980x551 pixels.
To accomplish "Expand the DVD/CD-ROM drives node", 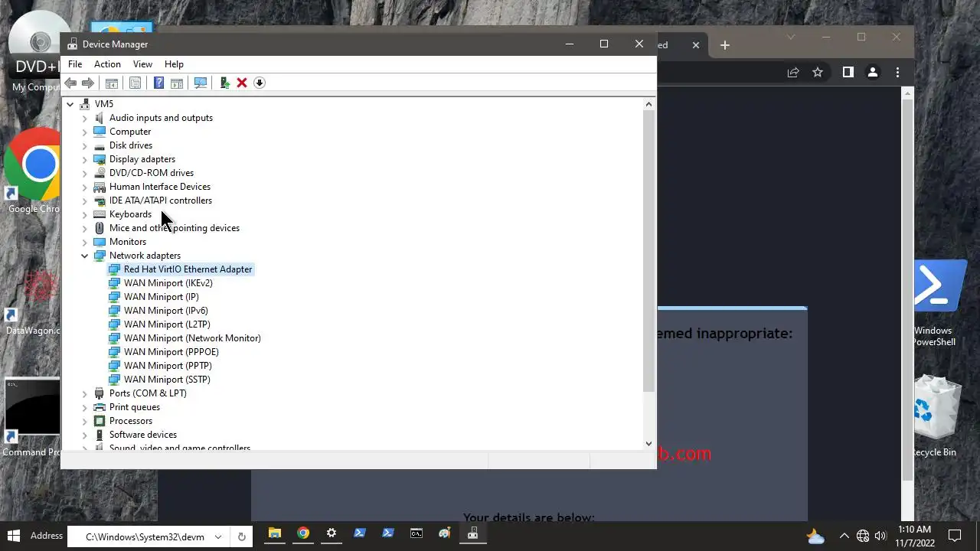I will coord(85,173).
